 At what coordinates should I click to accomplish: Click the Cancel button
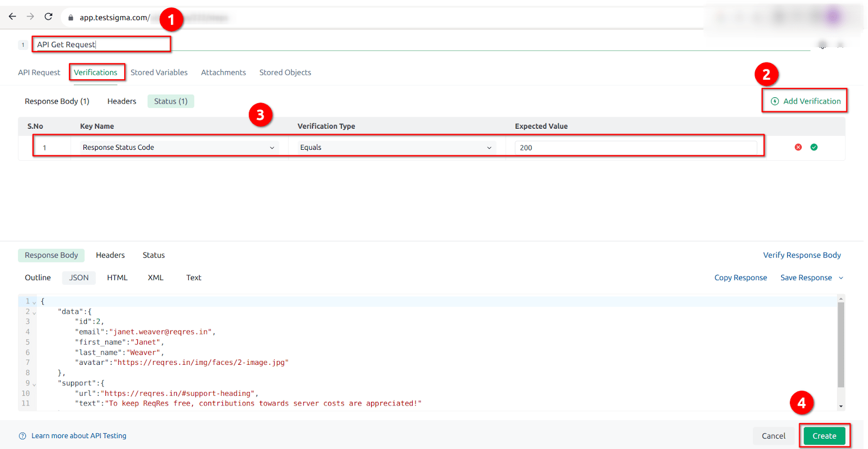773,436
